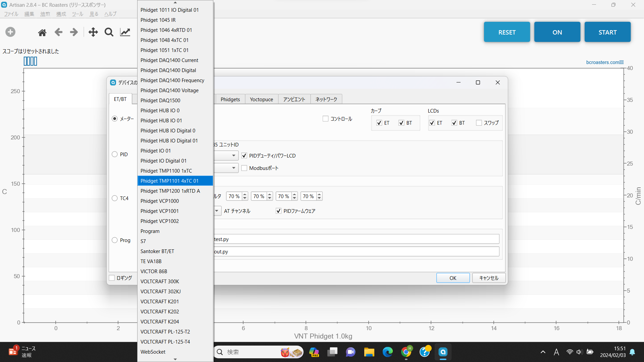This screenshot has height=362, width=644.
Task: Switch to the アンビエント tab
Action: [294, 99]
